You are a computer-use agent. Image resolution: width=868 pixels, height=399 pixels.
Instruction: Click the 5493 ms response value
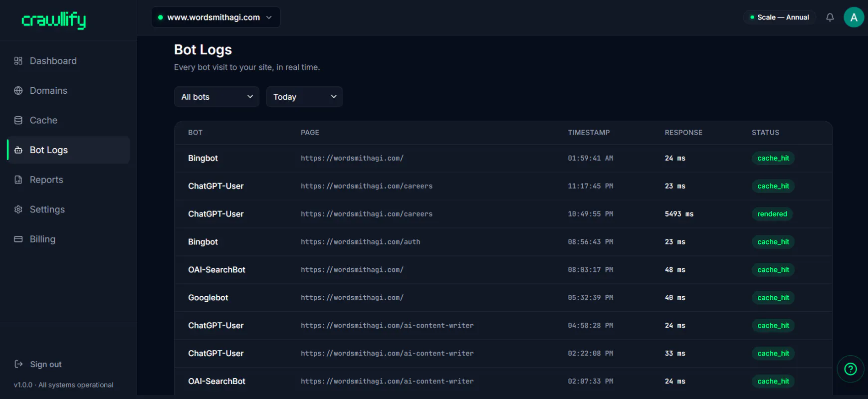pyautogui.click(x=679, y=214)
